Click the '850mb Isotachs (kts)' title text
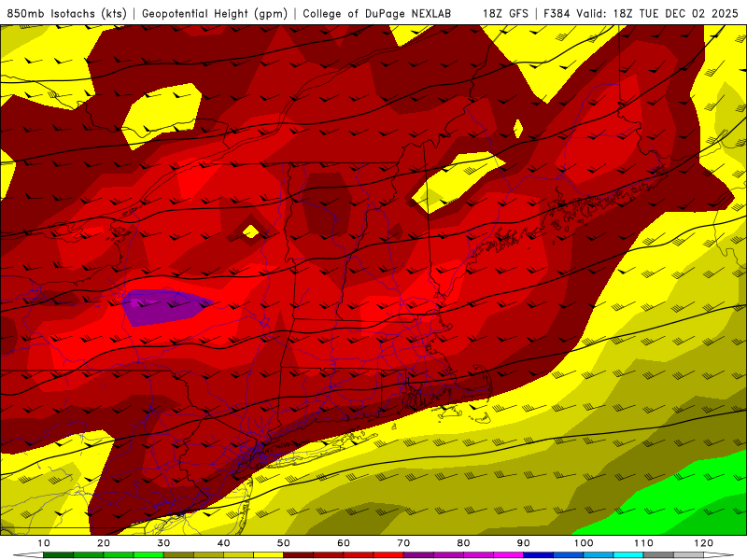 66,14
